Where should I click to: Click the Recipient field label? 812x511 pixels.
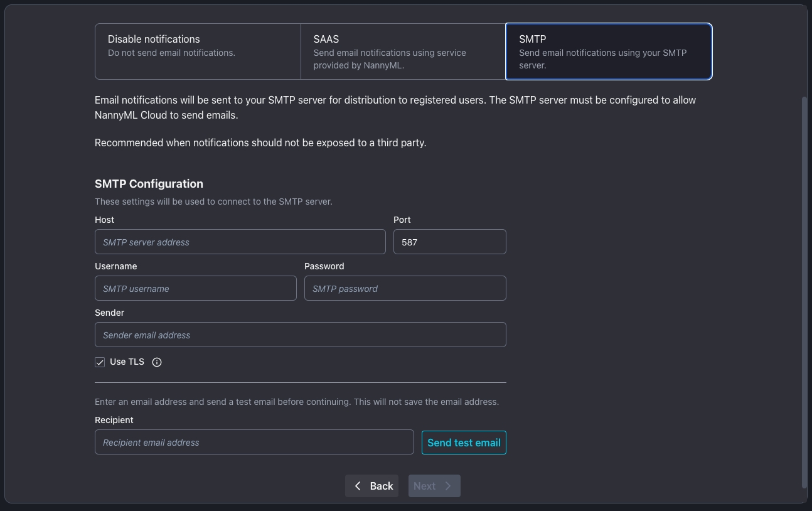114,420
